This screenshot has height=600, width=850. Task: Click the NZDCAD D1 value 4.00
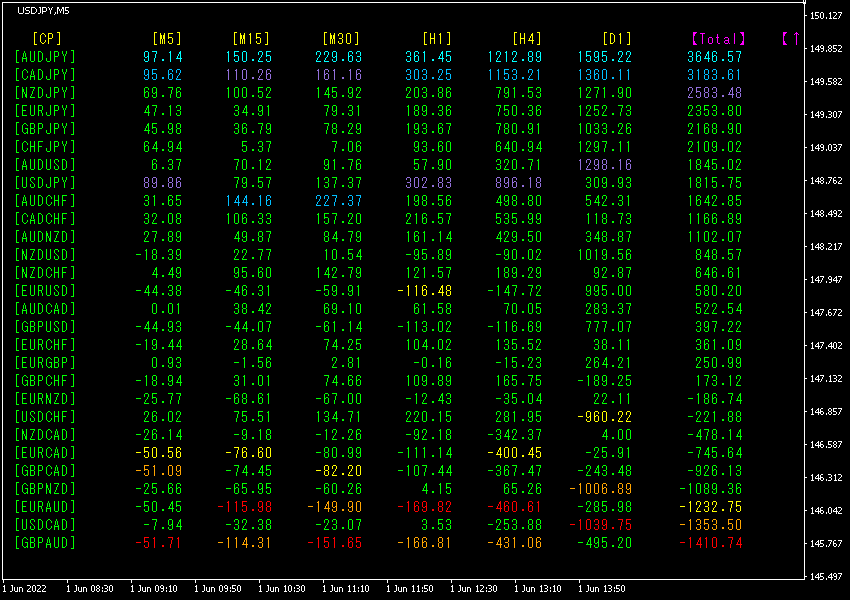tap(617, 435)
